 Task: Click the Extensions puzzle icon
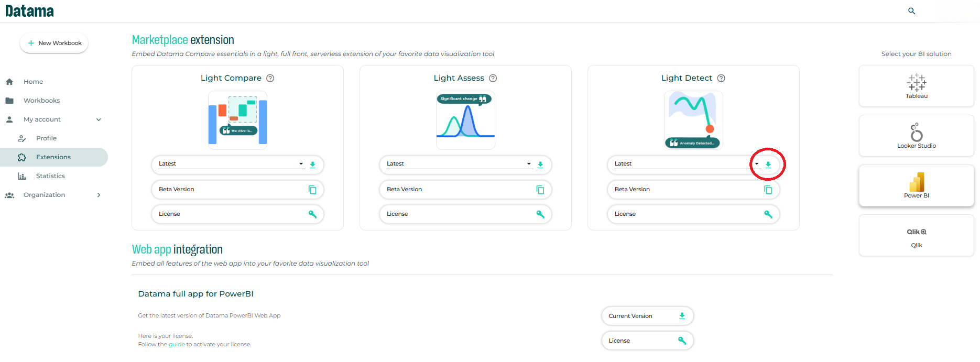click(22, 157)
